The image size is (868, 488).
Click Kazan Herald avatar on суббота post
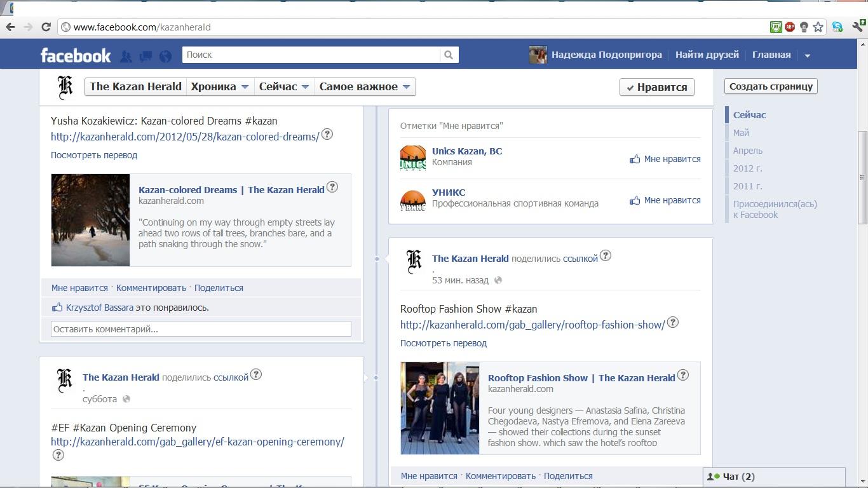[x=64, y=381]
